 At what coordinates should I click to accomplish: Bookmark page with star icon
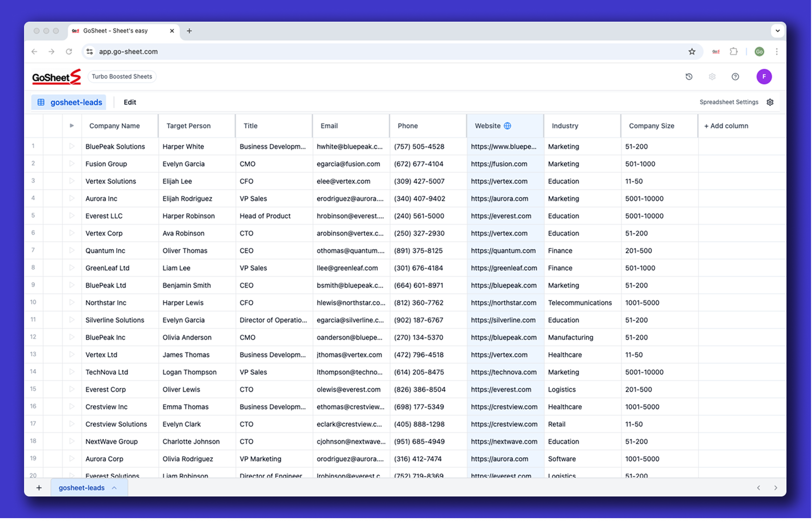click(692, 52)
